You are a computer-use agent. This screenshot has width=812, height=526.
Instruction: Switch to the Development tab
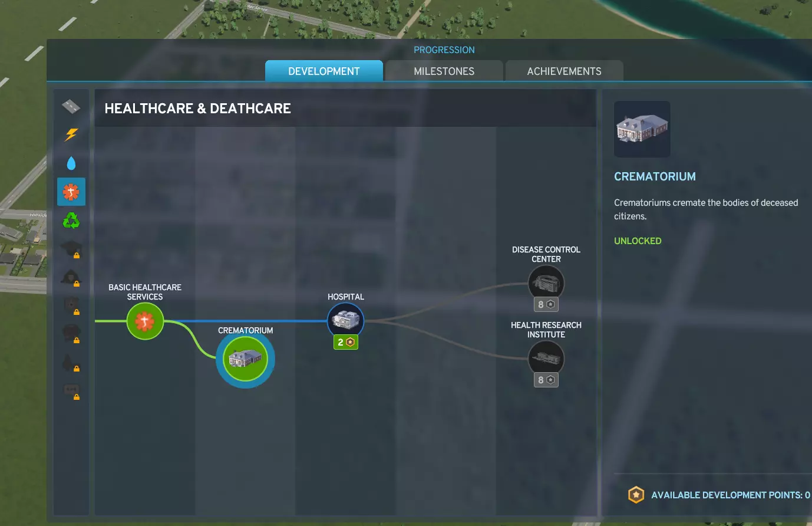324,71
